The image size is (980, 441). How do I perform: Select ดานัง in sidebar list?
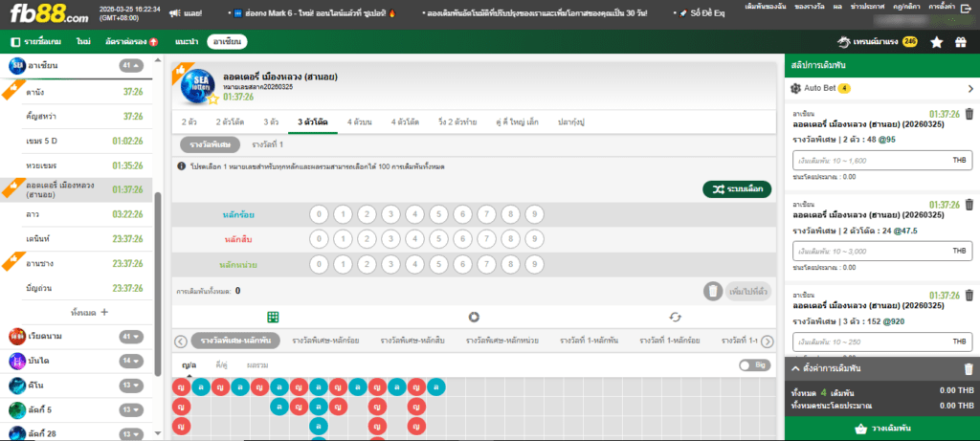click(77, 93)
